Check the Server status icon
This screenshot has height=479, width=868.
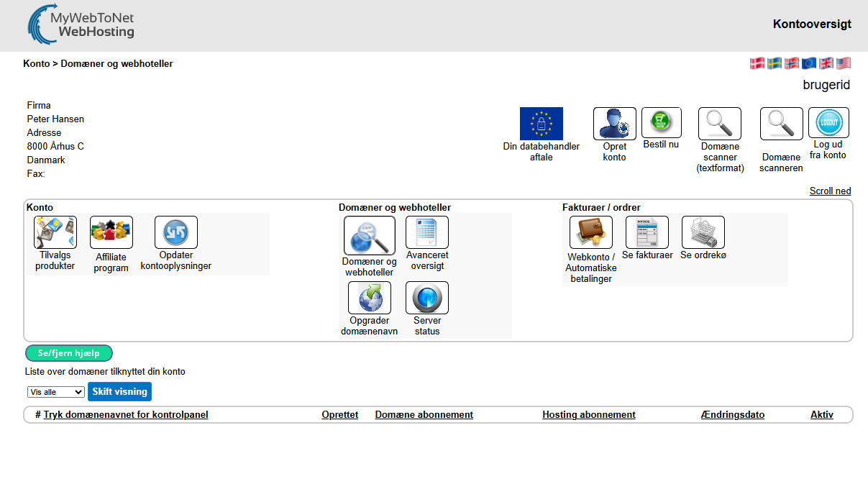coord(426,298)
